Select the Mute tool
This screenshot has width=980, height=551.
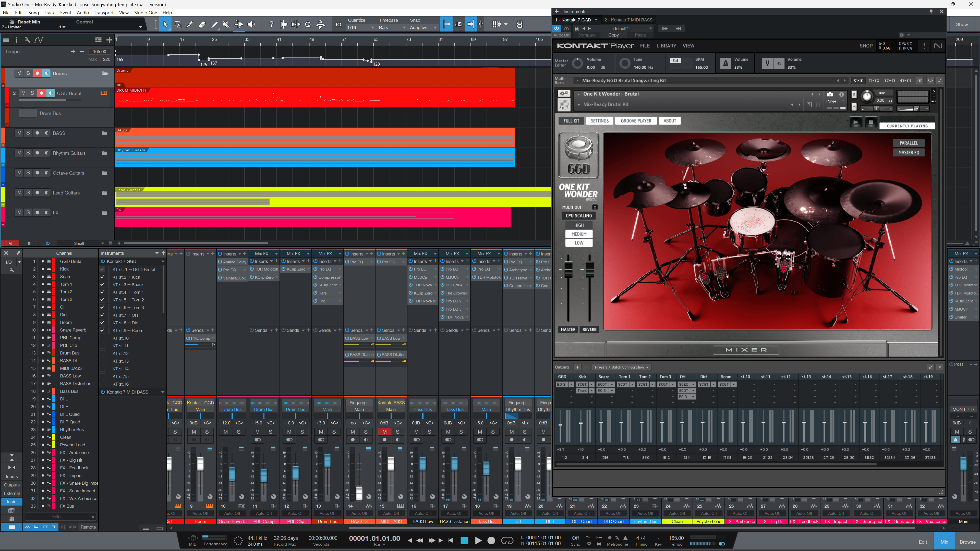[226, 24]
